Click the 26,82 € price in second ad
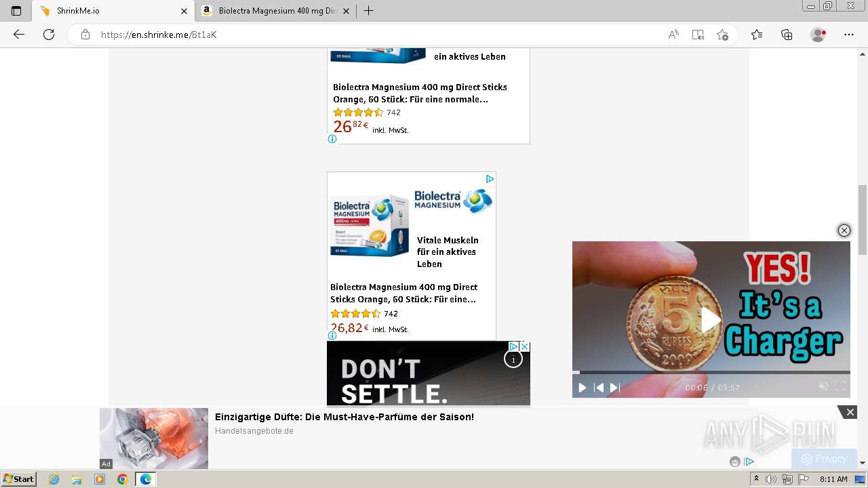This screenshot has width=868, height=488. click(349, 328)
